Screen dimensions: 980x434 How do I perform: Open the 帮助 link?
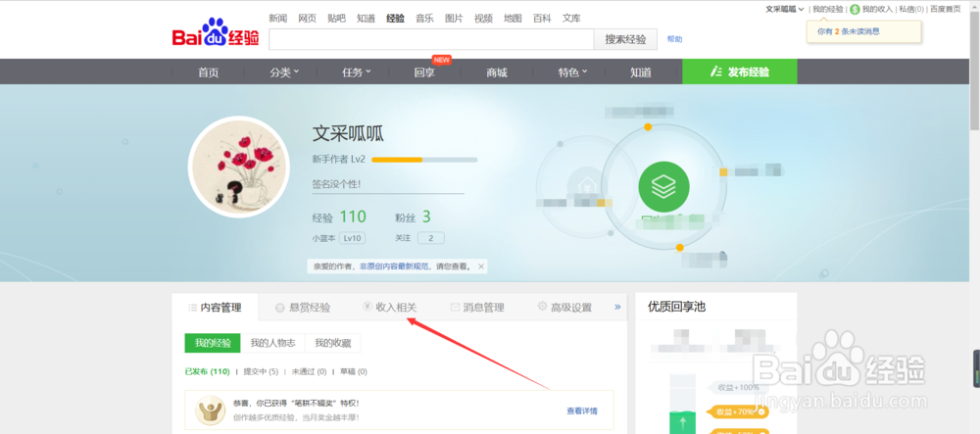675,39
